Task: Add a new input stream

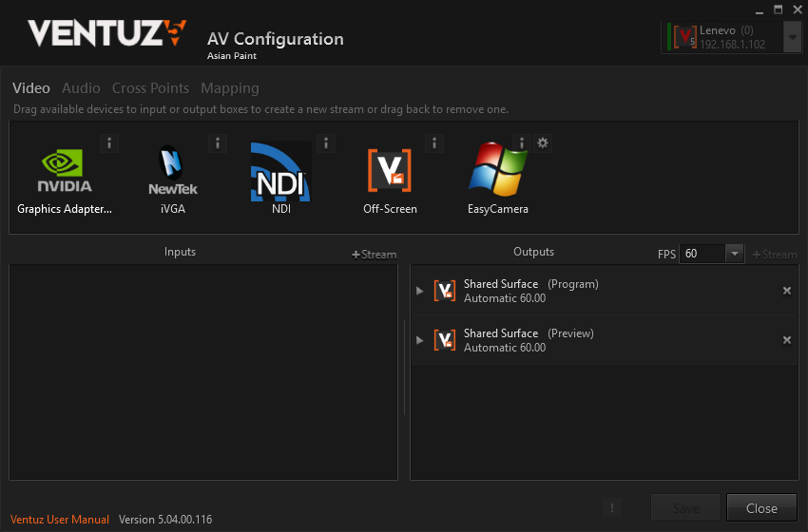Action: [x=375, y=255]
